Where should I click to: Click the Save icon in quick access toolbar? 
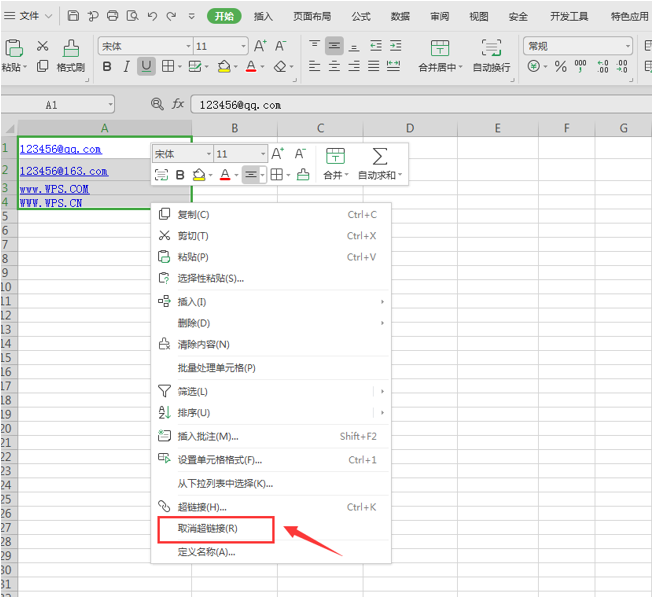coord(73,16)
